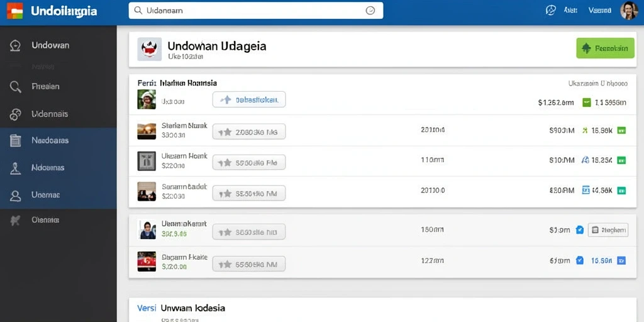The height and width of the screenshot is (322, 644).
Task: Click the green square icon beside $1,262.8m
Action: [587, 103]
